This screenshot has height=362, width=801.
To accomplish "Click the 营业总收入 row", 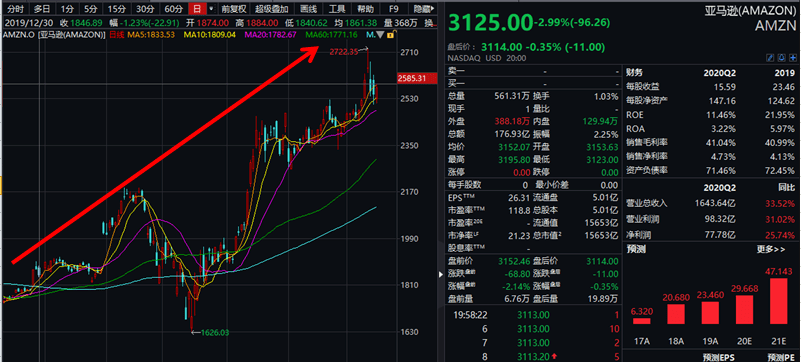I will (x=711, y=203).
